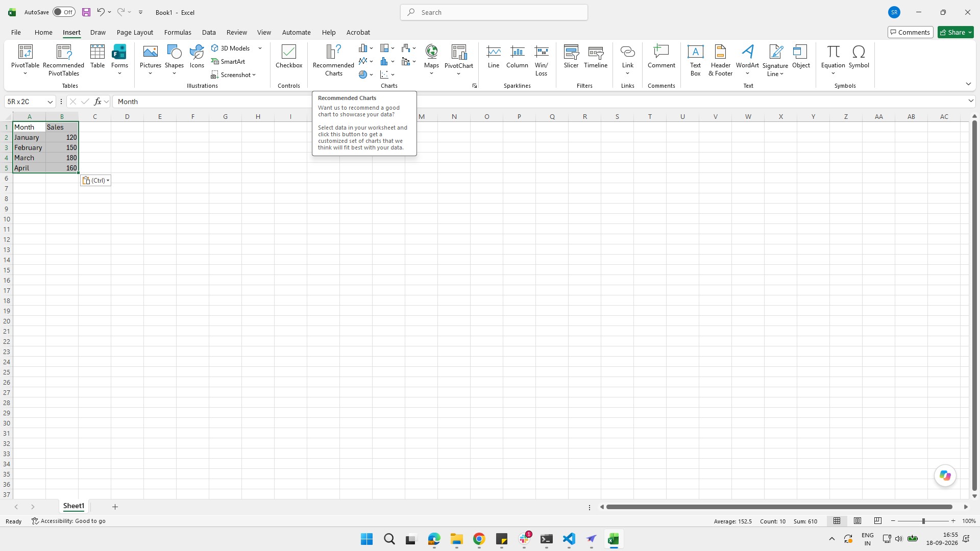Image resolution: width=980 pixels, height=551 pixels.
Task: Open Chrome from the taskbar
Action: (x=479, y=539)
